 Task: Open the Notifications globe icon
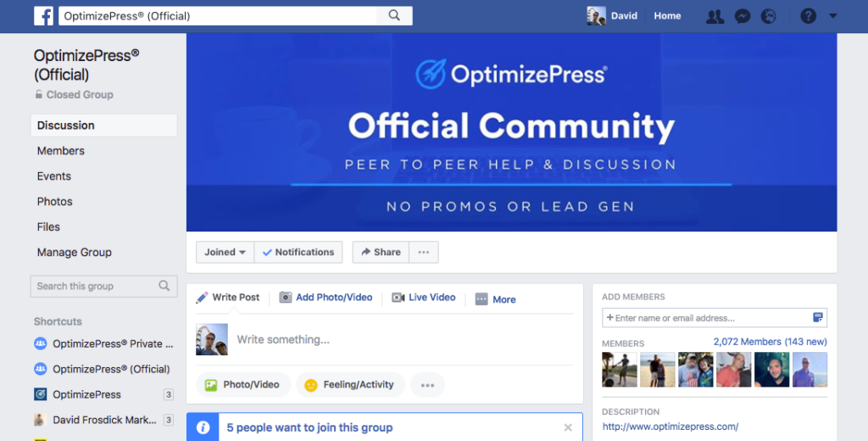[x=768, y=16]
